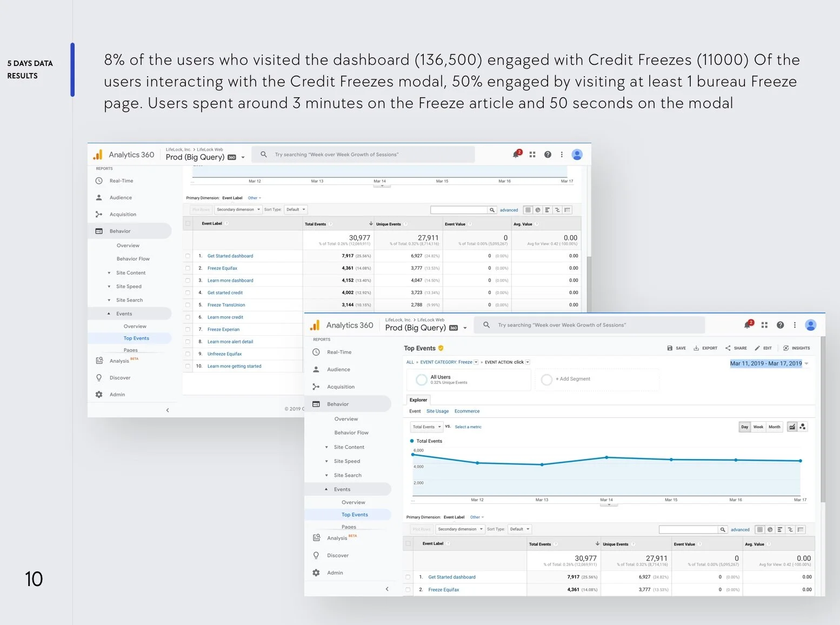This screenshot has width=840, height=625.
Task: Collapse the sidebar in the back window
Action: click(x=168, y=410)
